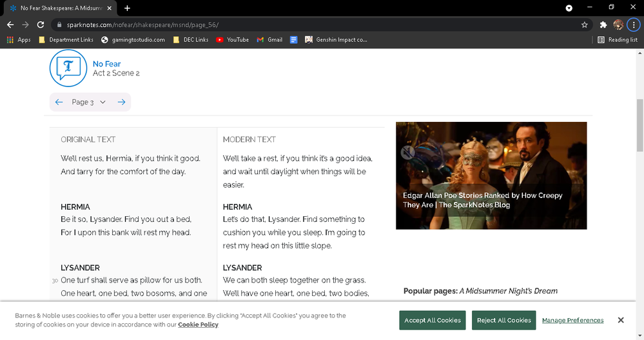Open the Cookie Policy link
This screenshot has height=340, width=644.
(x=198, y=325)
